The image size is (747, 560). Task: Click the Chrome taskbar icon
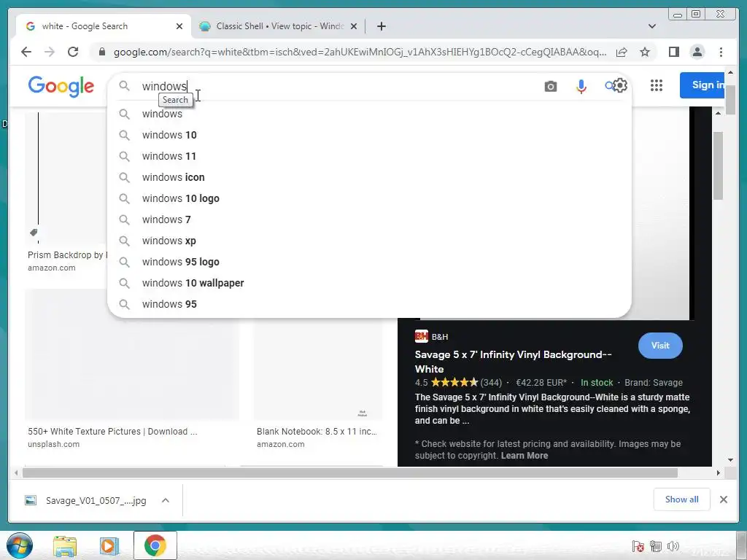tap(155, 545)
